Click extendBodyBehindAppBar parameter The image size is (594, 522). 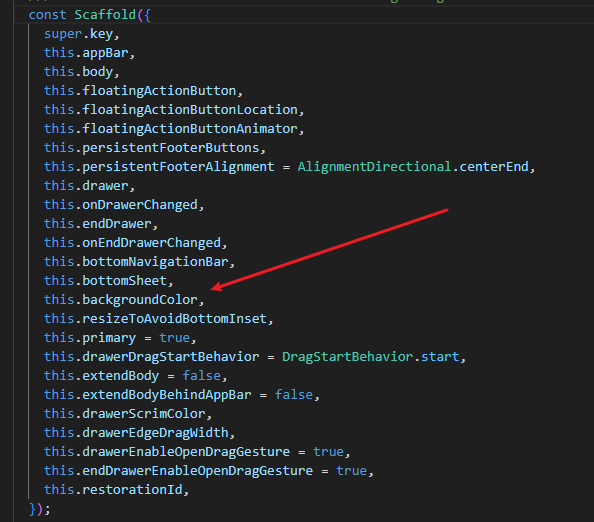coord(167,395)
